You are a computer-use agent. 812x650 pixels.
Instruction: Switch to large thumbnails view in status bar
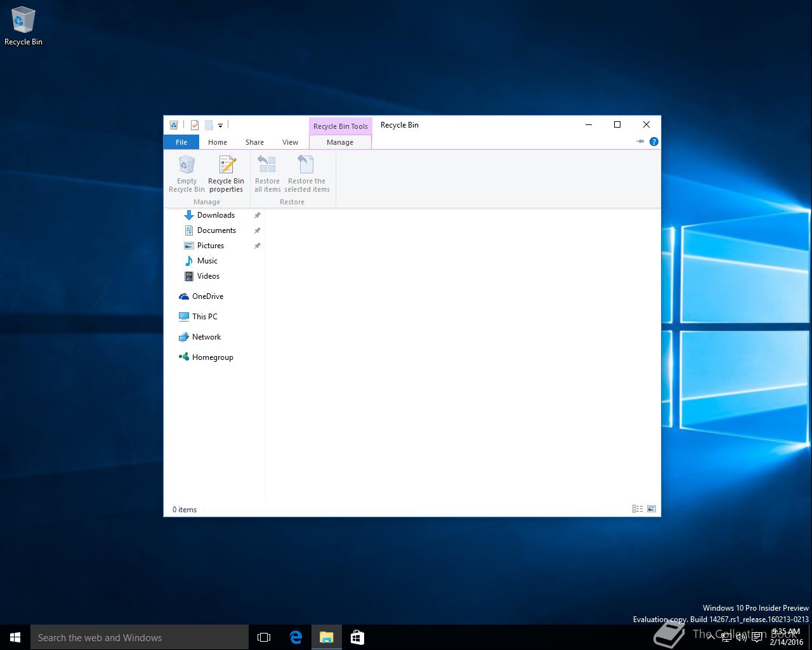tap(652, 509)
